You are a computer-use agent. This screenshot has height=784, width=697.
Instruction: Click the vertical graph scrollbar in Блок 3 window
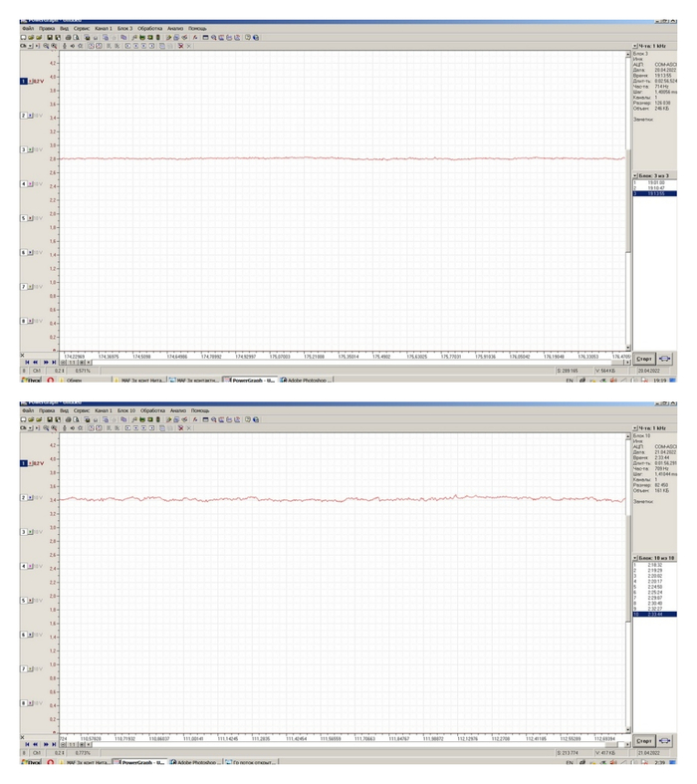pos(628,200)
